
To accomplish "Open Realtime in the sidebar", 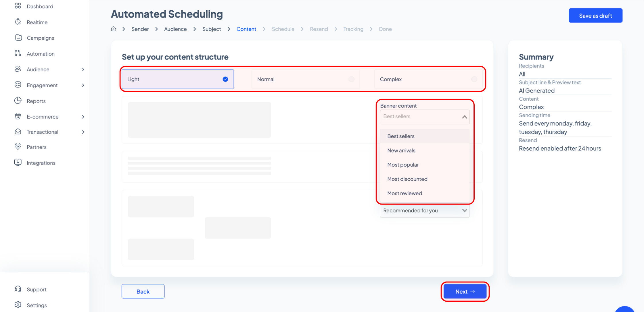I will 37,22.
